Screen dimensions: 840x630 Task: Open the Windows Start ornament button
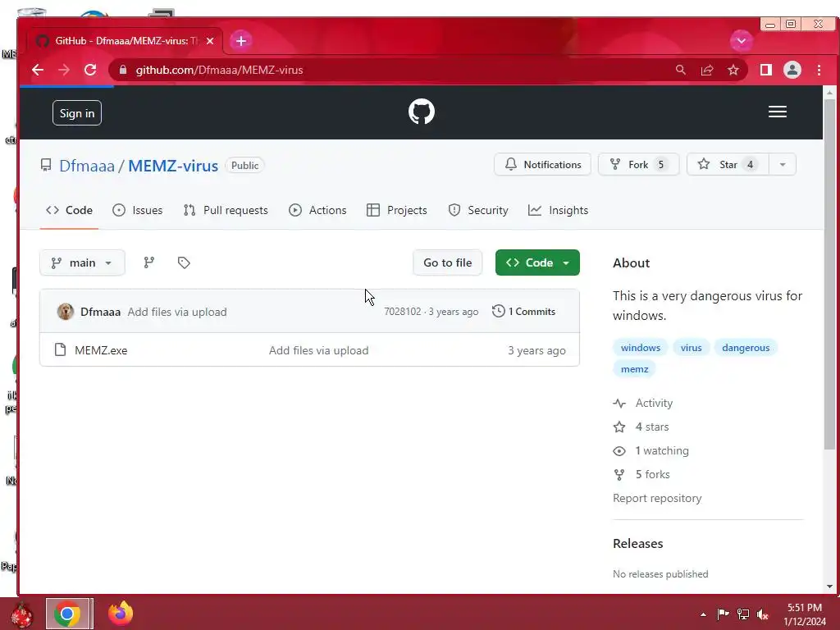[x=22, y=614]
